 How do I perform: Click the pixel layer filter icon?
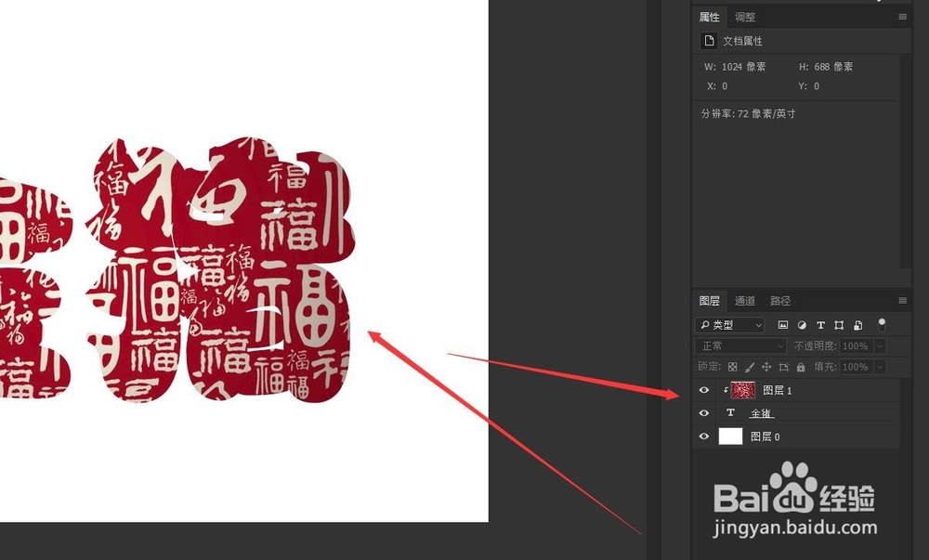click(x=783, y=326)
